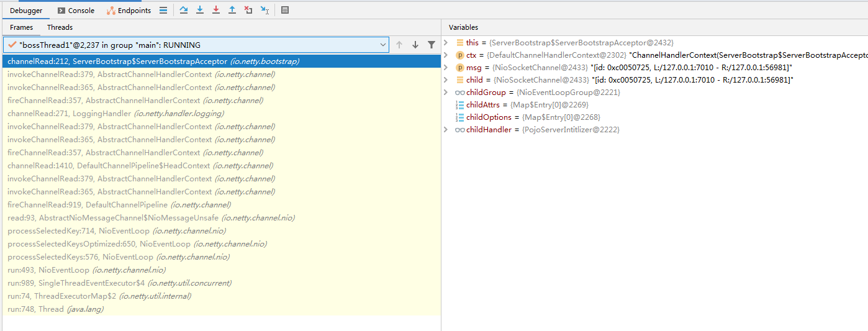
Task: Click the Force Step Into icon
Action: tap(216, 11)
